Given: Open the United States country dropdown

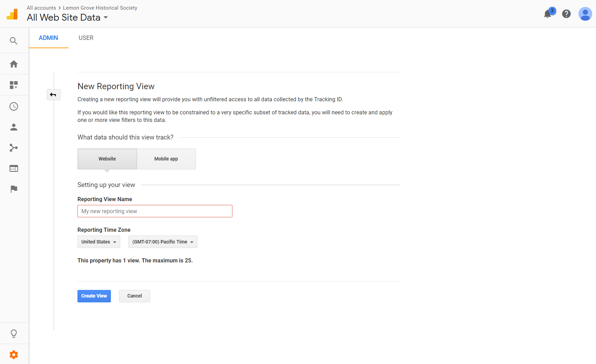Looking at the screenshot, I should click(99, 242).
